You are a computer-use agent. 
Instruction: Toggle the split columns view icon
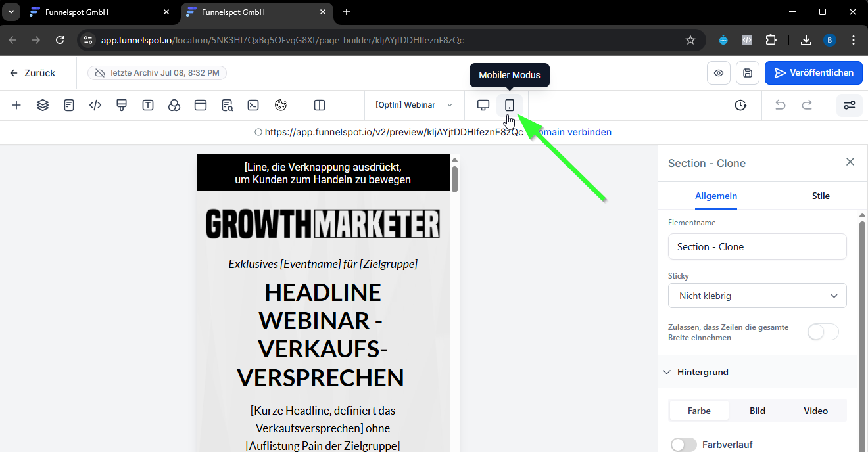(x=320, y=105)
